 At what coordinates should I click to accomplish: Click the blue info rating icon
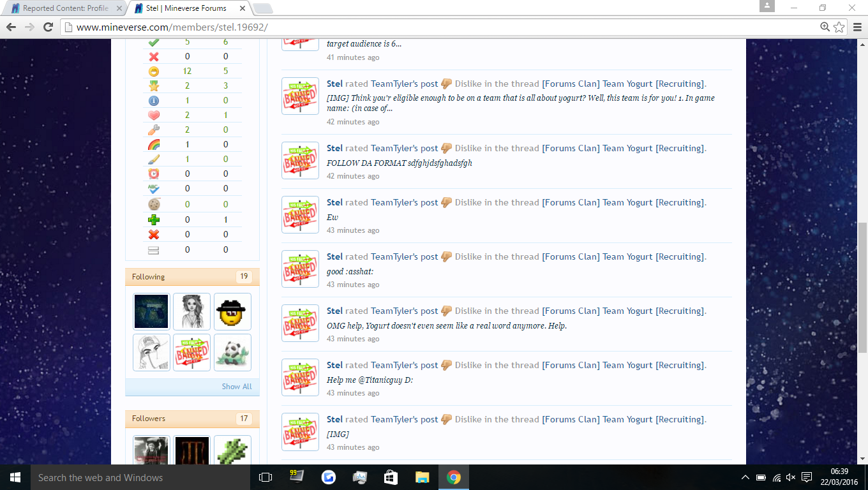pyautogui.click(x=153, y=101)
